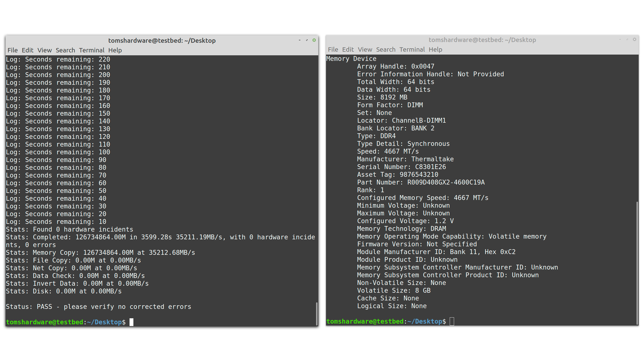Maximize the left terminal window
This screenshot has width=644, height=362.
coord(307,40)
